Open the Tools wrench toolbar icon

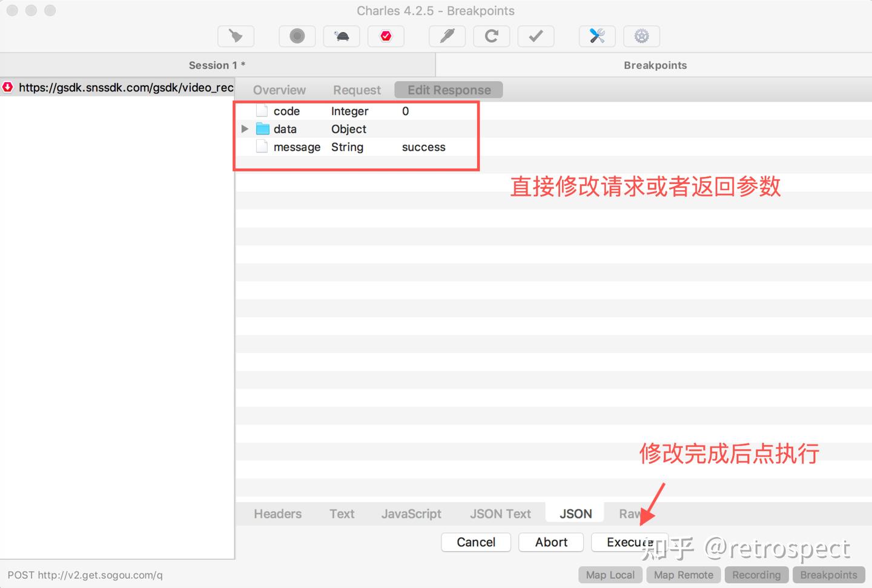[x=597, y=36]
